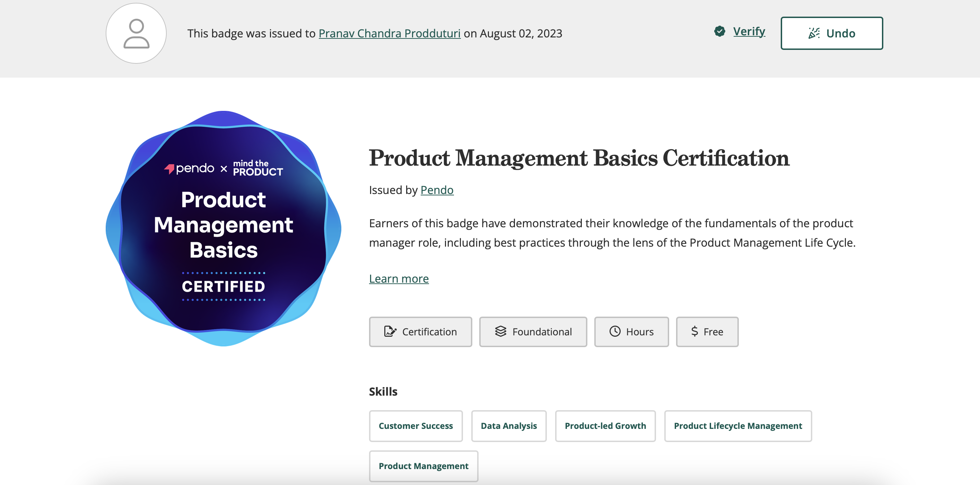980x485 pixels.
Task: Select the Product Management skill tag
Action: [x=423, y=466]
